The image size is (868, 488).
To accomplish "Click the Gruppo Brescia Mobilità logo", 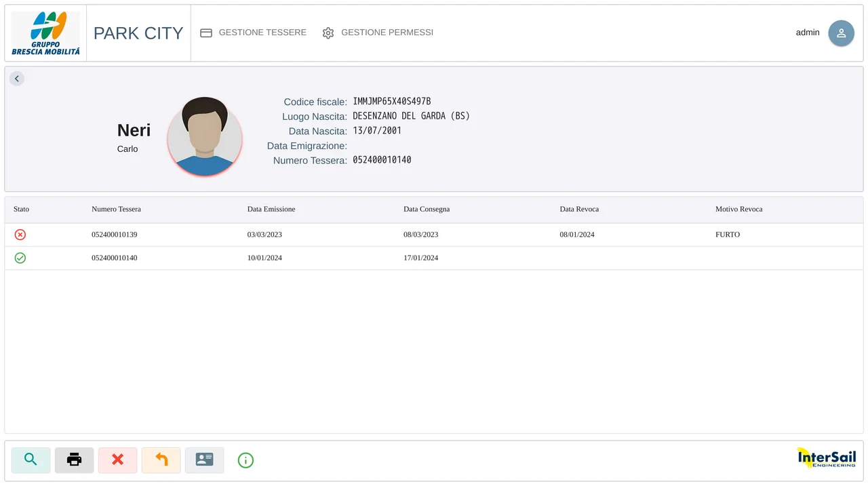I will (x=45, y=33).
